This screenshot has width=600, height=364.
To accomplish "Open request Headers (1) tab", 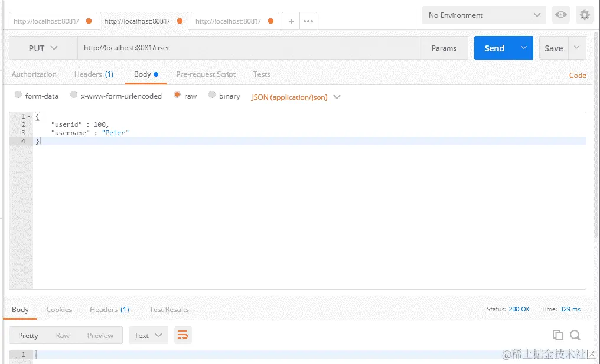I will 94,74.
